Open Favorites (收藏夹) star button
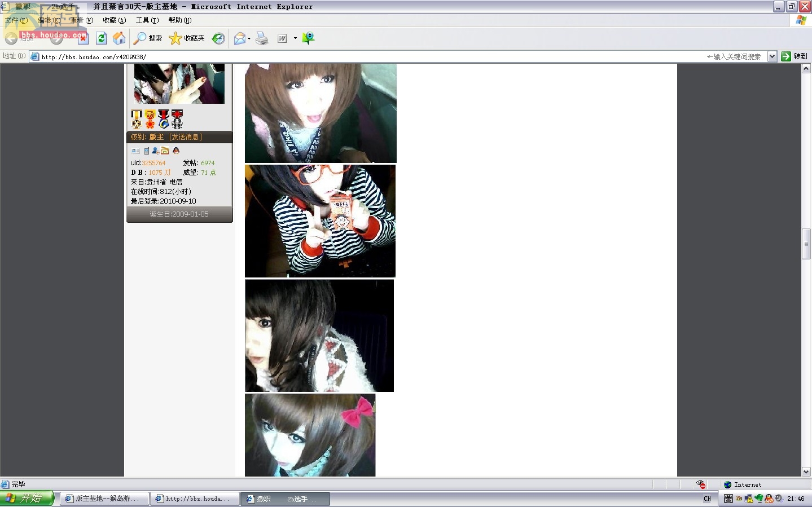Screen dimensions: 812x507 [187, 38]
